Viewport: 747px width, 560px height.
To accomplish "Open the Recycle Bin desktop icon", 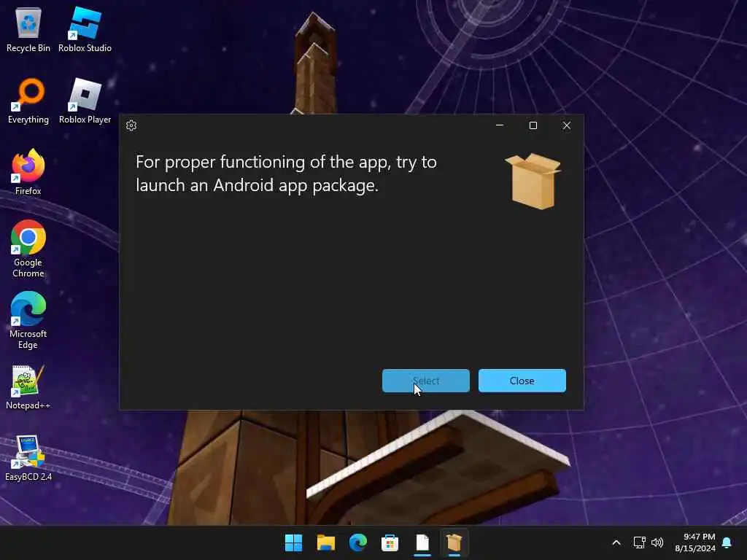I will [x=28, y=30].
